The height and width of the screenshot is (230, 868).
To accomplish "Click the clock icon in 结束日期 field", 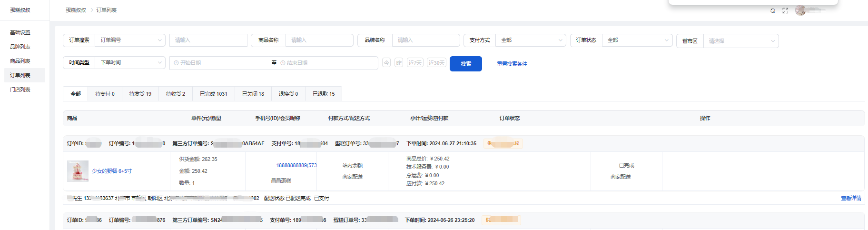I will pos(283,63).
